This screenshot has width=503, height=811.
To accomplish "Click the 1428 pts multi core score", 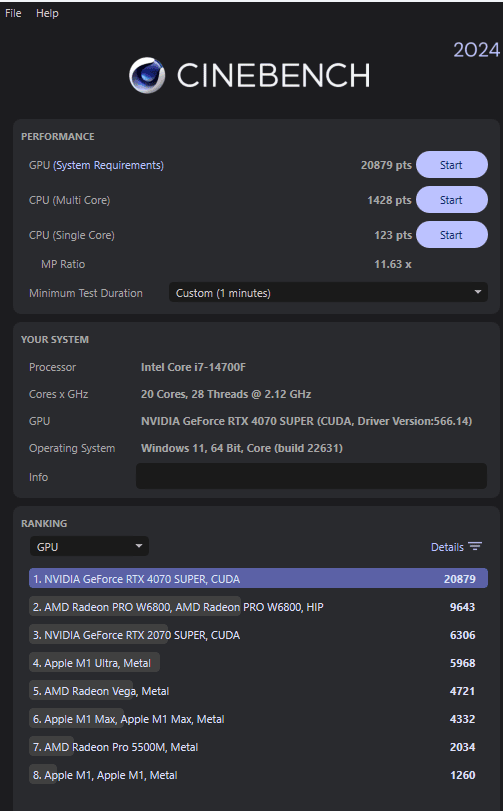I will 389,200.
